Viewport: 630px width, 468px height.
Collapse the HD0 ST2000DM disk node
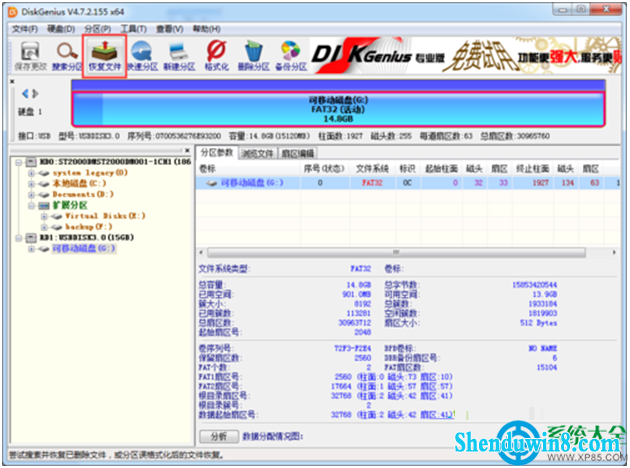click(18, 162)
